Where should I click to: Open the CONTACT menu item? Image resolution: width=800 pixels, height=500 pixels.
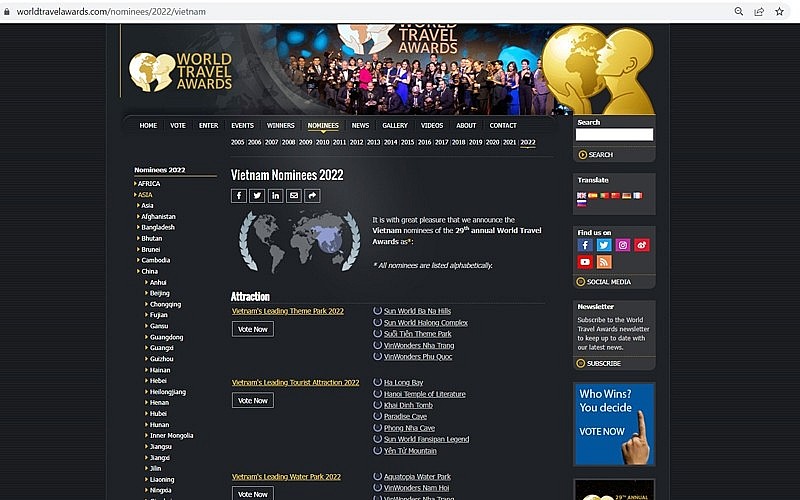pyautogui.click(x=503, y=126)
